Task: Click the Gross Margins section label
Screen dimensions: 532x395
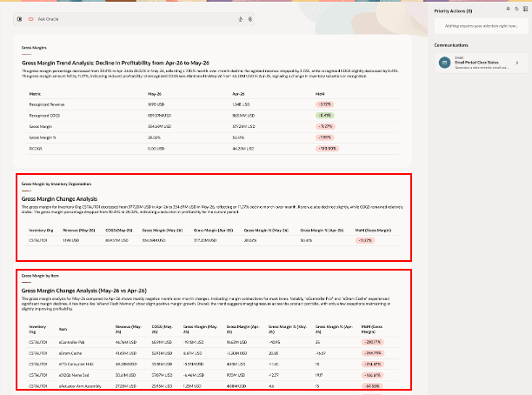Action: pos(34,48)
